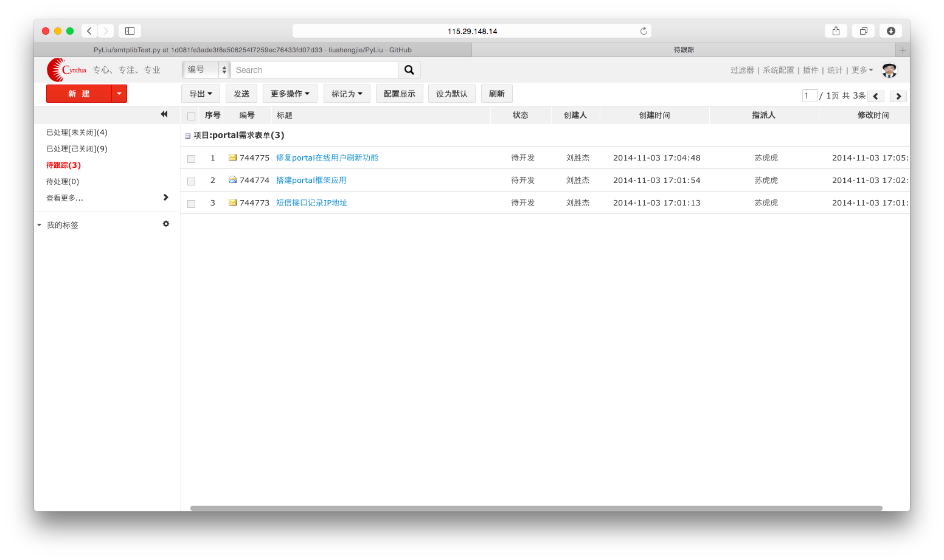Toggle select-all checkbox in table header
The image size is (944, 560).
192,116
